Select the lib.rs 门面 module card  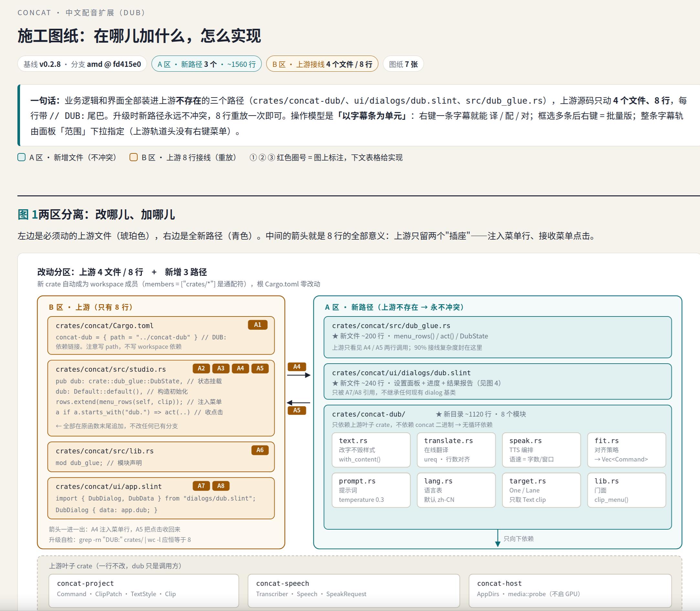(627, 490)
